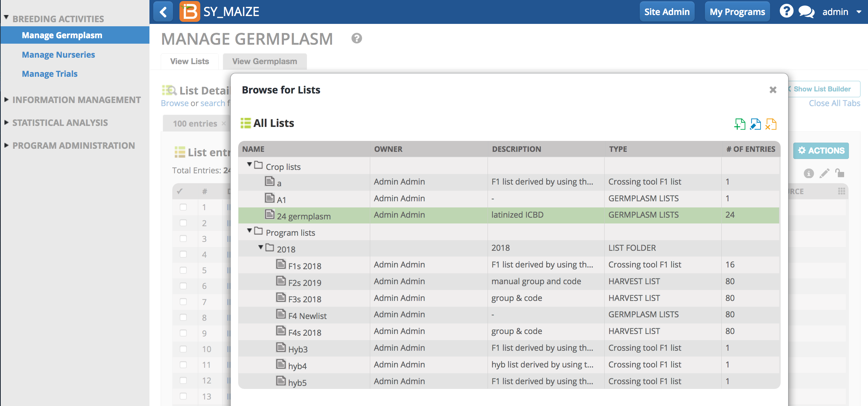Check the checkbox for entry 5

tap(183, 270)
